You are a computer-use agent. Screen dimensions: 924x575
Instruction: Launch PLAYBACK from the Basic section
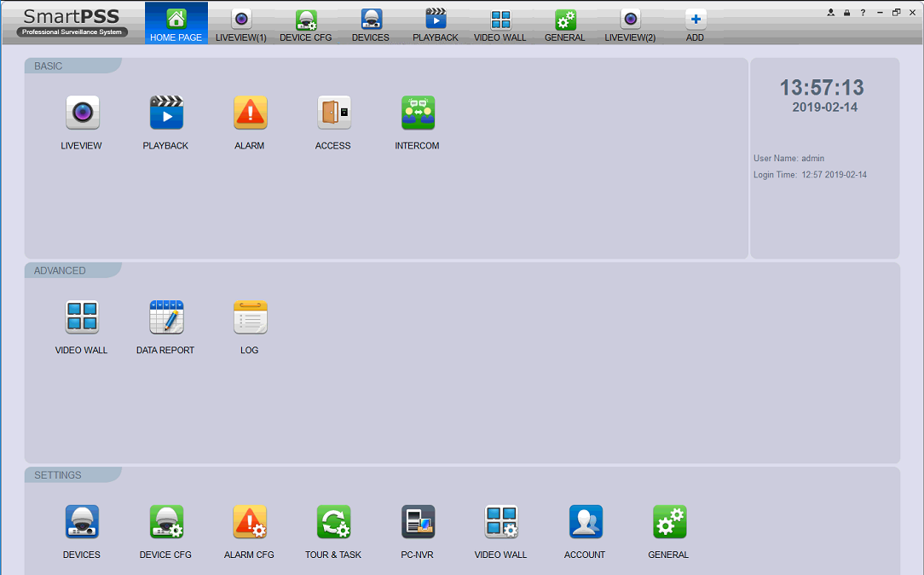click(166, 113)
